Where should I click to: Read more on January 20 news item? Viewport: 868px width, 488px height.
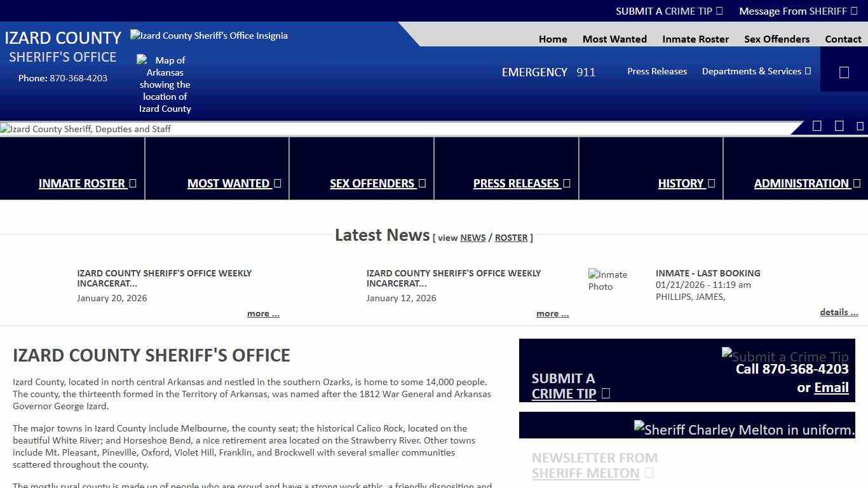click(x=263, y=313)
